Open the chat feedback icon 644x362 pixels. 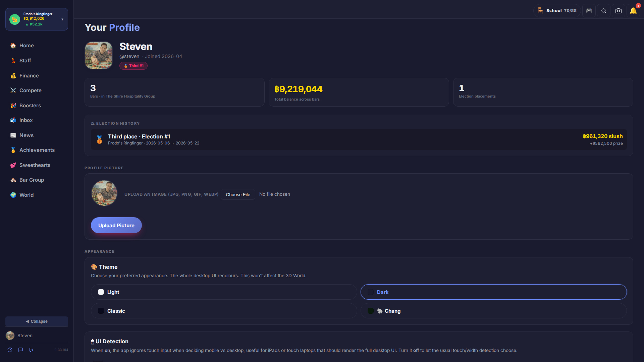point(20,350)
